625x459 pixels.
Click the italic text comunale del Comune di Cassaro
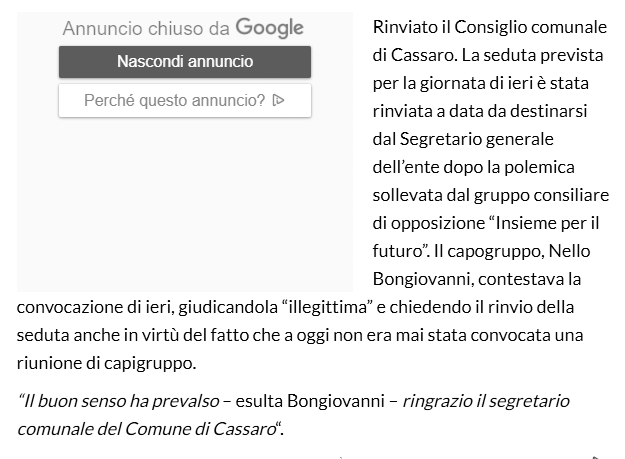coord(147,429)
